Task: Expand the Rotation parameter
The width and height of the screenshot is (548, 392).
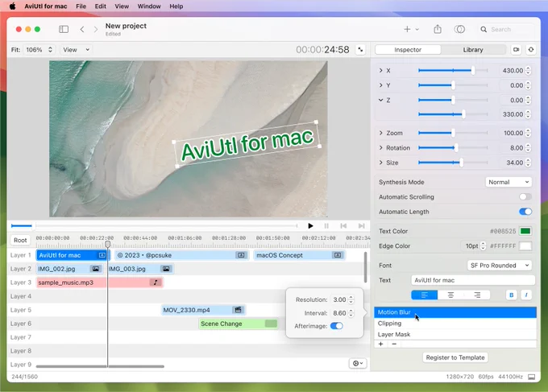Action: (380, 147)
